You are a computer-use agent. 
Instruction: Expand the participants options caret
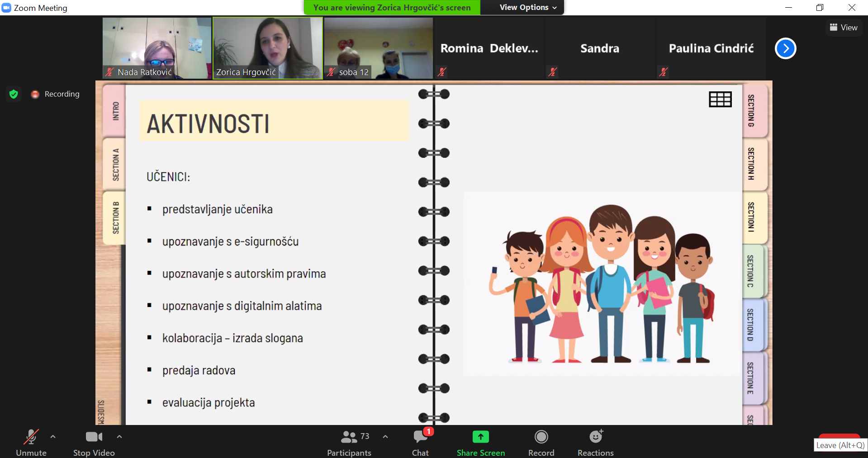[x=385, y=437]
